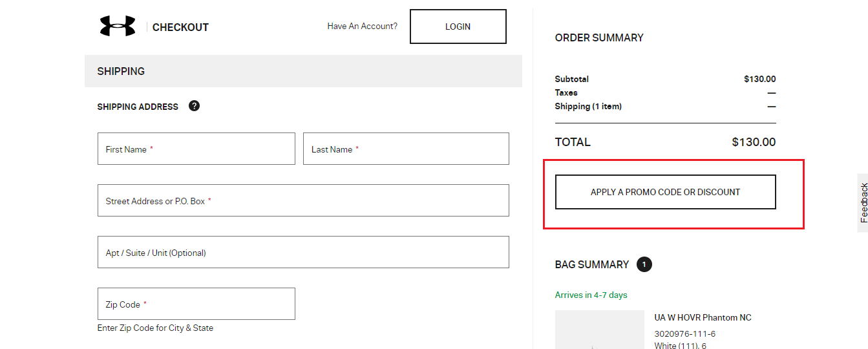Click the Taxes label
868x349 pixels.
coord(566,92)
